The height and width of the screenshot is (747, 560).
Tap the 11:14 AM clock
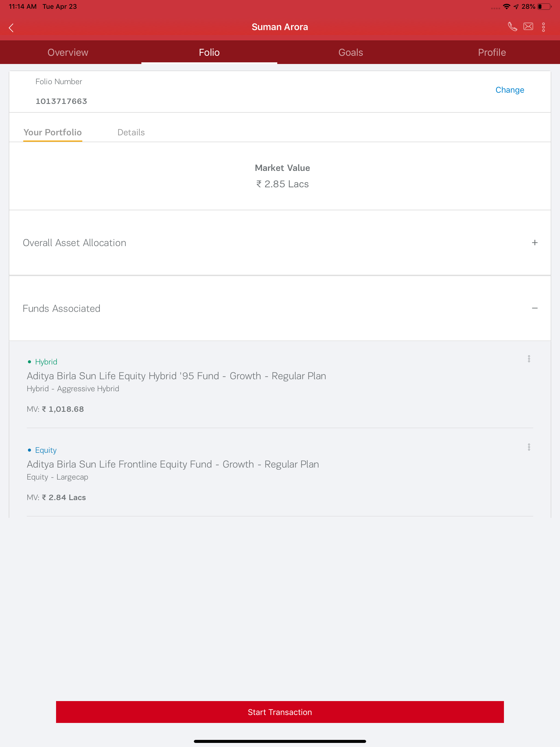pos(22,6)
